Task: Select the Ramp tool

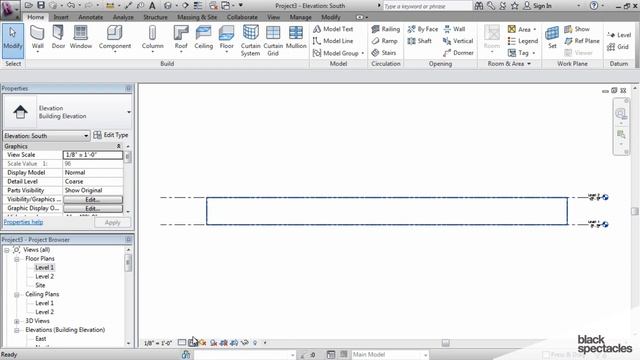Action: click(384, 41)
